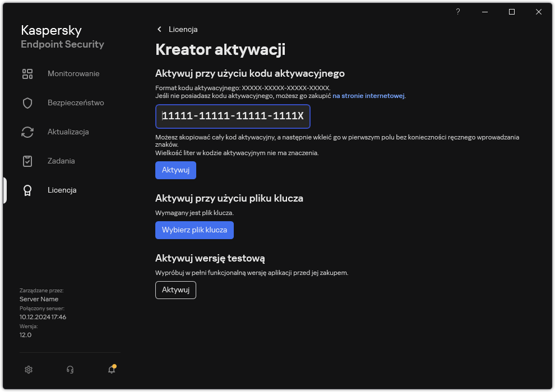Open application settings gear icon
The width and height of the screenshot is (555, 392).
tap(29, 370)
